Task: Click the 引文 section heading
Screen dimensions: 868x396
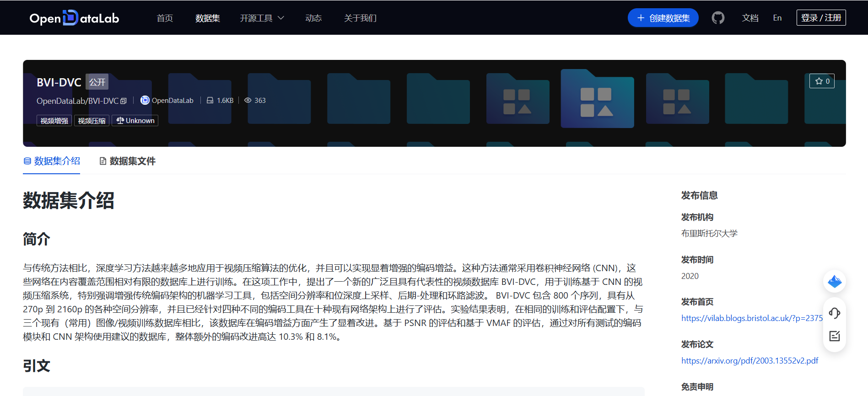Action: [x=37, y=366]
